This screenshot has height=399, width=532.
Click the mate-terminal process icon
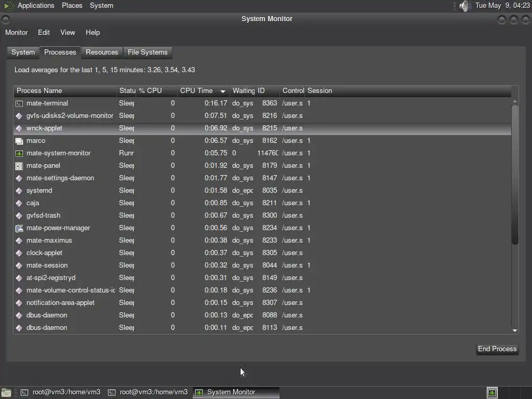pyautogui.click(x=19, y=103)
